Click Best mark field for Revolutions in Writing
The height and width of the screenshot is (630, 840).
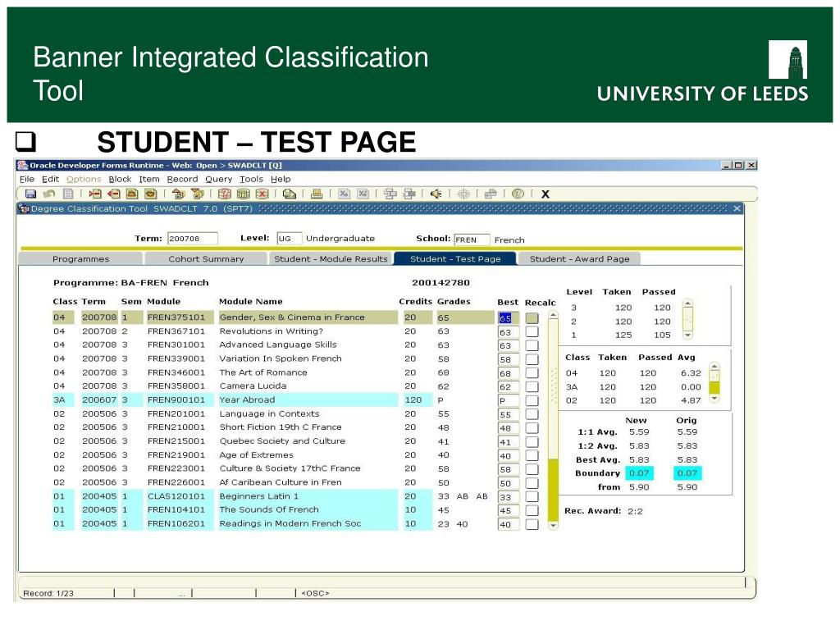coord(509,332)
